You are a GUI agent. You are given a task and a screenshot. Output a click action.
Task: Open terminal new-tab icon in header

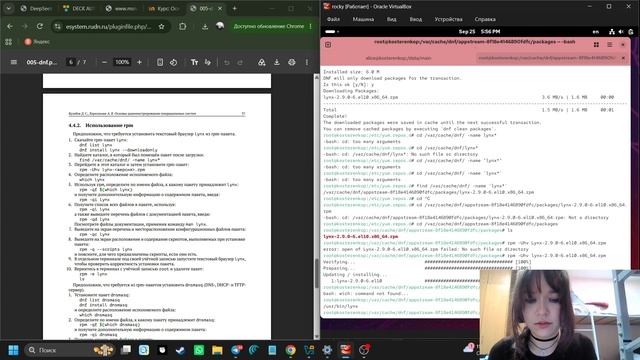tap(328, 44)
